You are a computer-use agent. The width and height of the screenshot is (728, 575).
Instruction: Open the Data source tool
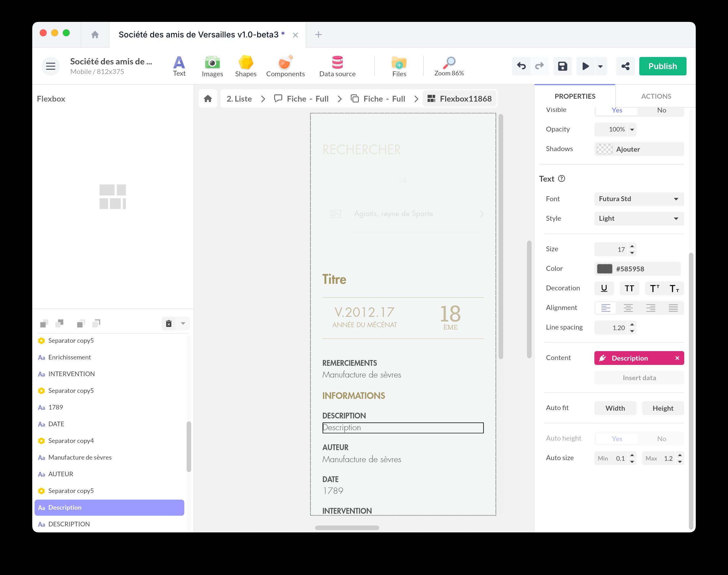pyautogui.click(x=337, y=66)
